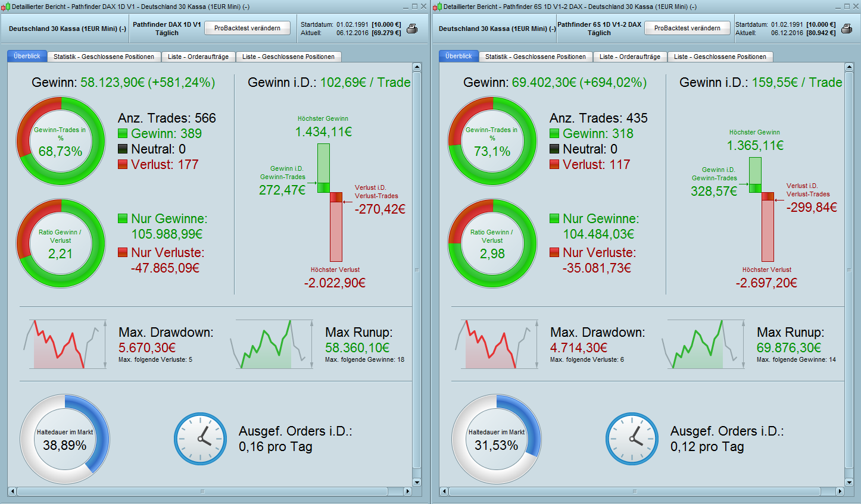Click the clock icon beside 0,16 pro Tag

point(201,439)
